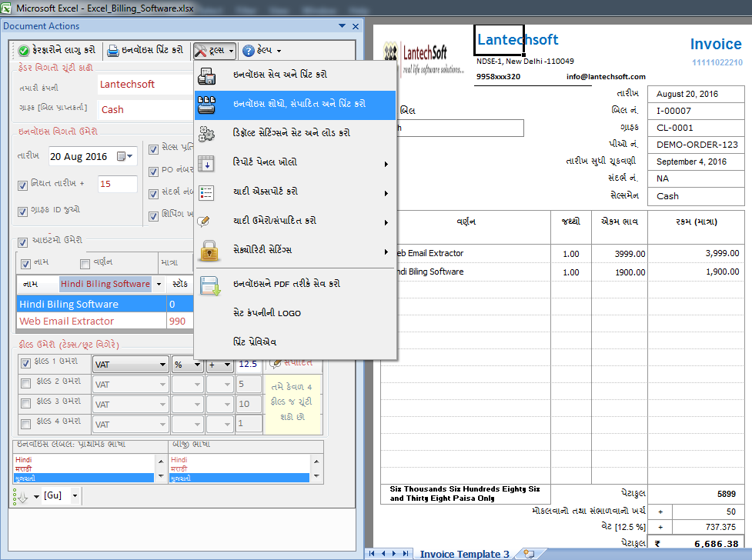752x560 pixels.
Task: Click the Excel app icon in title bar
Action: click(6, 8)
